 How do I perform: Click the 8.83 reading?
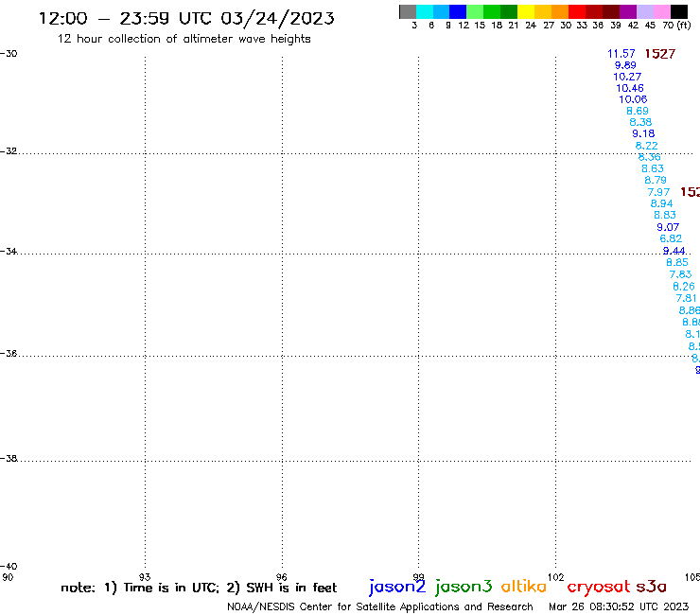pyautogui.click(x=665, y=215)
